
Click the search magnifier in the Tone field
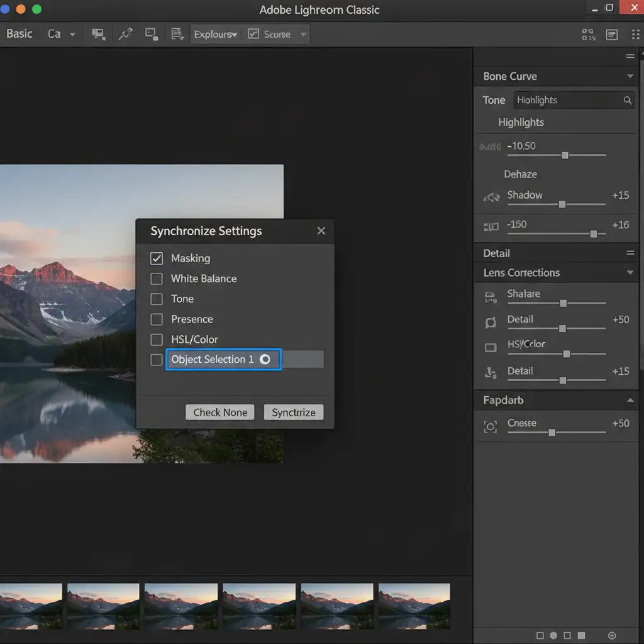627,100
